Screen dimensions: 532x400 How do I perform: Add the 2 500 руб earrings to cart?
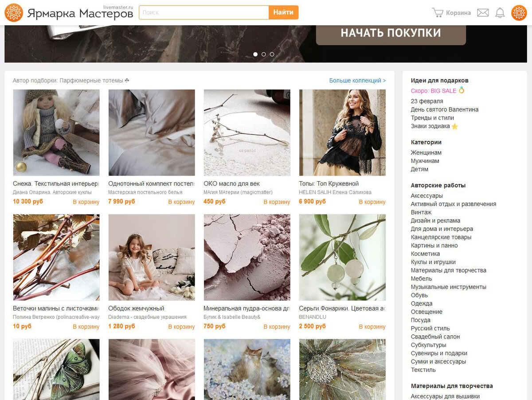[372, 327]
